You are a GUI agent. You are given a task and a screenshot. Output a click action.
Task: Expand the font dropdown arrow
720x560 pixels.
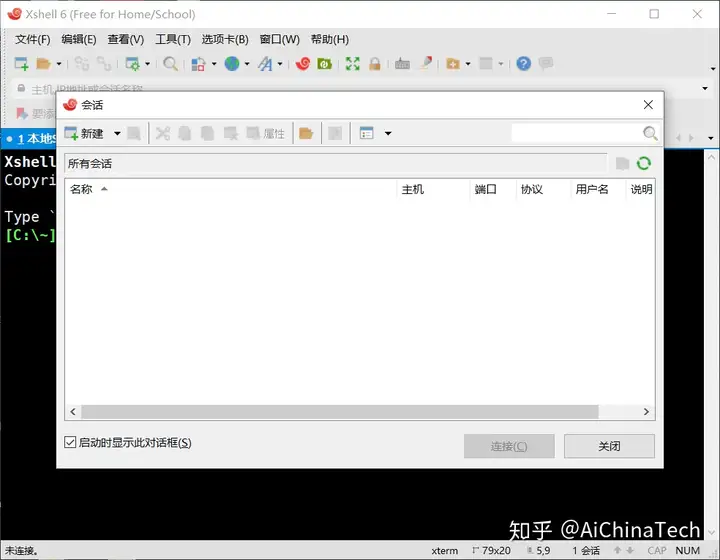(280, 64)
